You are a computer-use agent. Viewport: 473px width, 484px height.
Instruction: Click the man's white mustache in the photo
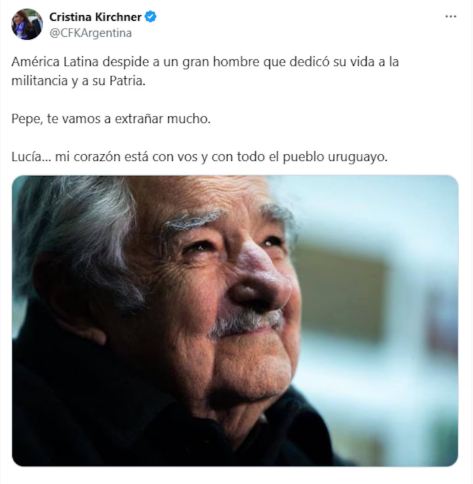(x=246, y=322)
